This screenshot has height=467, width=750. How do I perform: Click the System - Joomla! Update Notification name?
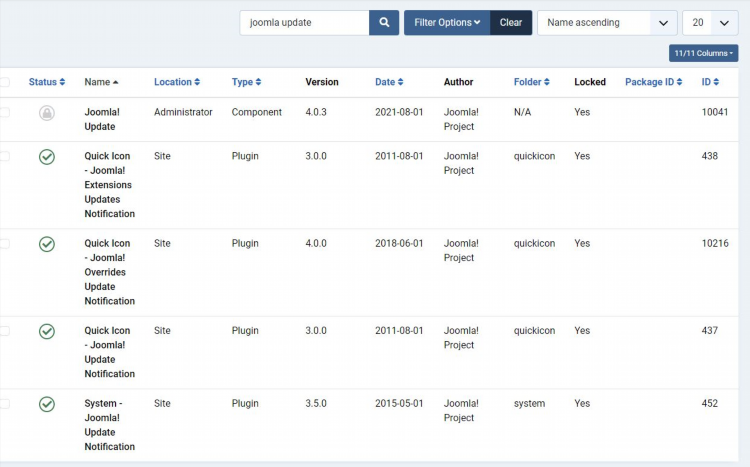(110, 425)
